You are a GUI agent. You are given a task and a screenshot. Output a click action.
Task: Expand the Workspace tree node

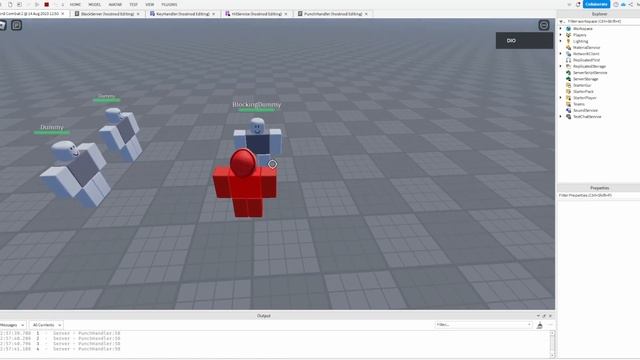pyautogui.click(x=560, y=29)
